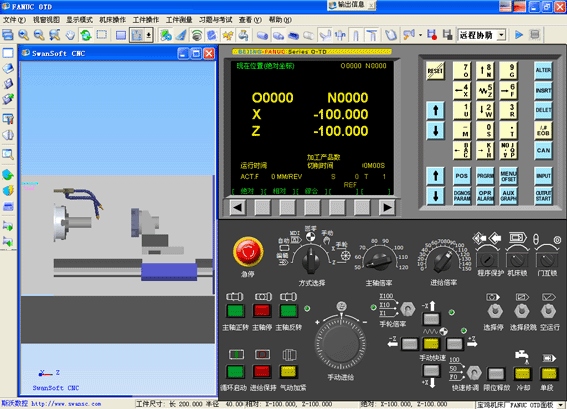The width and height of the screenshot is (567, 409).
Task: Expand the dropdown arrow beside the speaker icon
Action: (420, 35)
